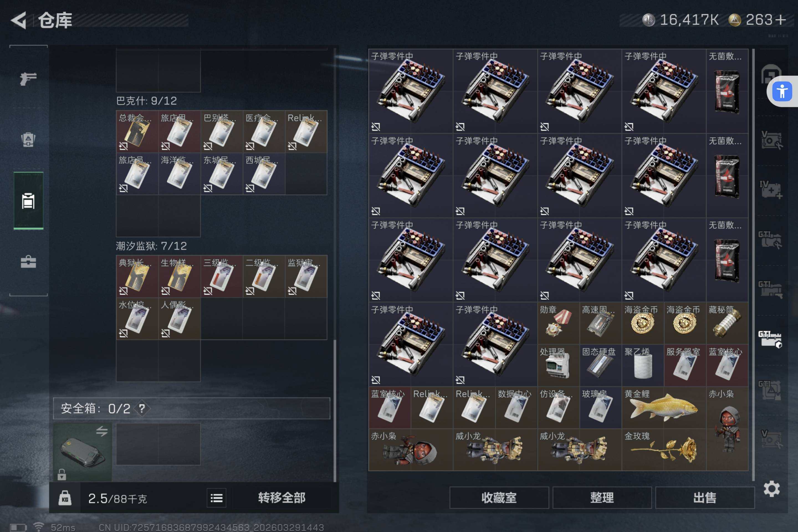
Task: Go back using the arrow beside 仓库
Action: click(x=19, y=20)
